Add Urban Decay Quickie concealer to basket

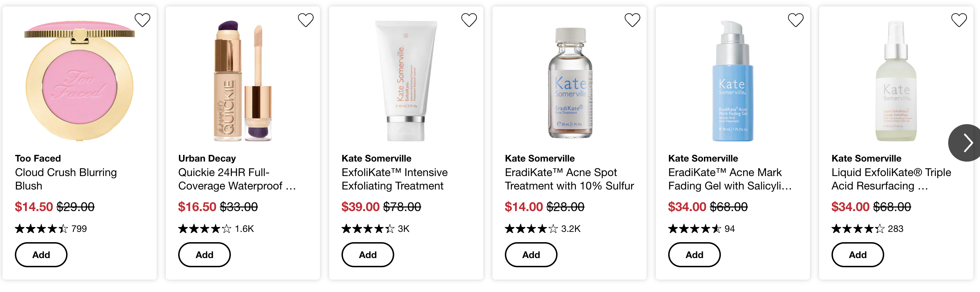(204, 255)
